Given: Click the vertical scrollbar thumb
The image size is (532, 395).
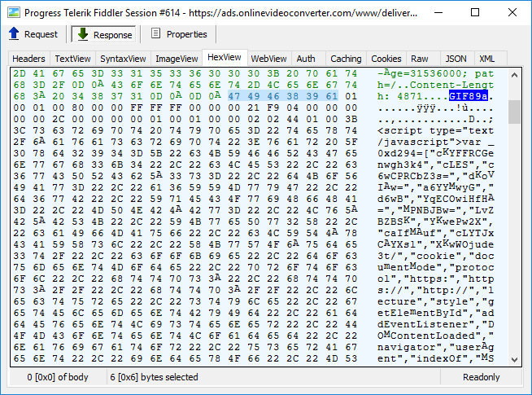Looking at the screenshot, I should point(514,112).
